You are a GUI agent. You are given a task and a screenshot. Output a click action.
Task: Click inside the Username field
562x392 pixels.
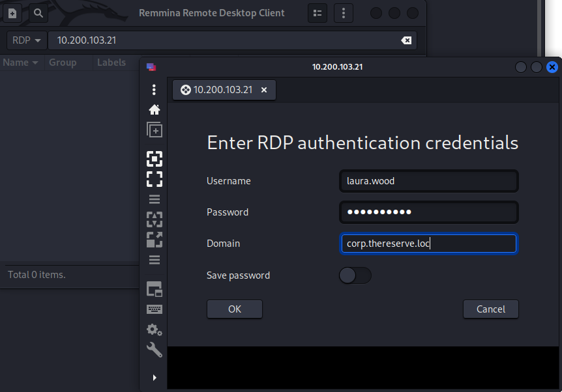(428, 181)
